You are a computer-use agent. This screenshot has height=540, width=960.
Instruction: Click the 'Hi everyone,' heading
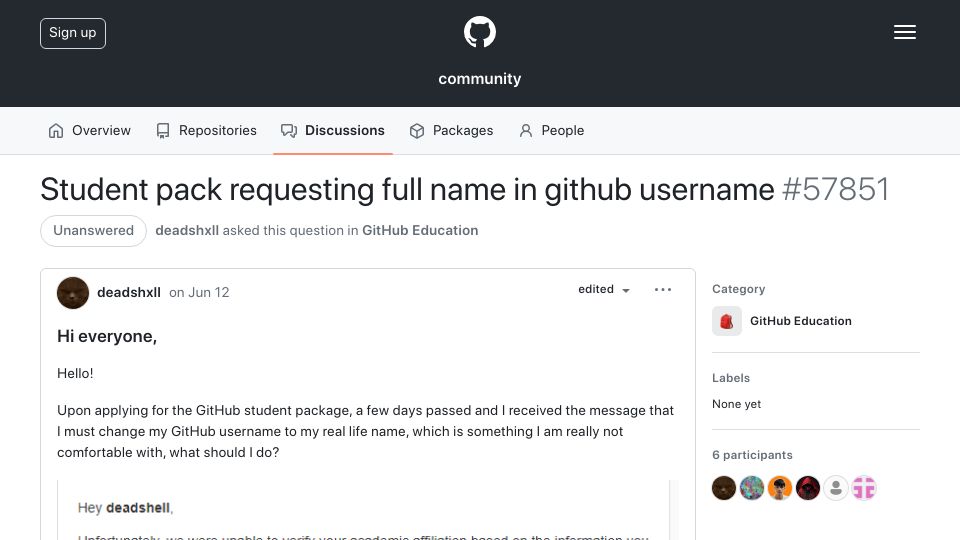[x=107, y=336]
